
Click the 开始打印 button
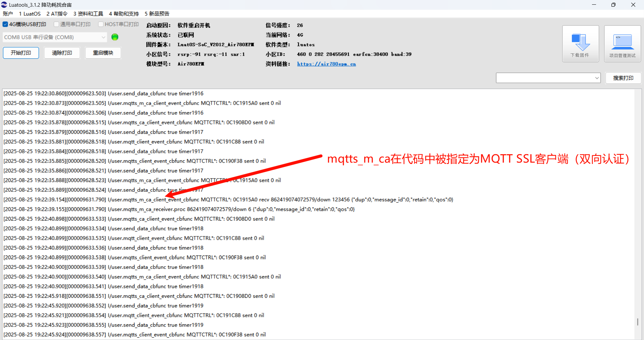pos(21,53)
